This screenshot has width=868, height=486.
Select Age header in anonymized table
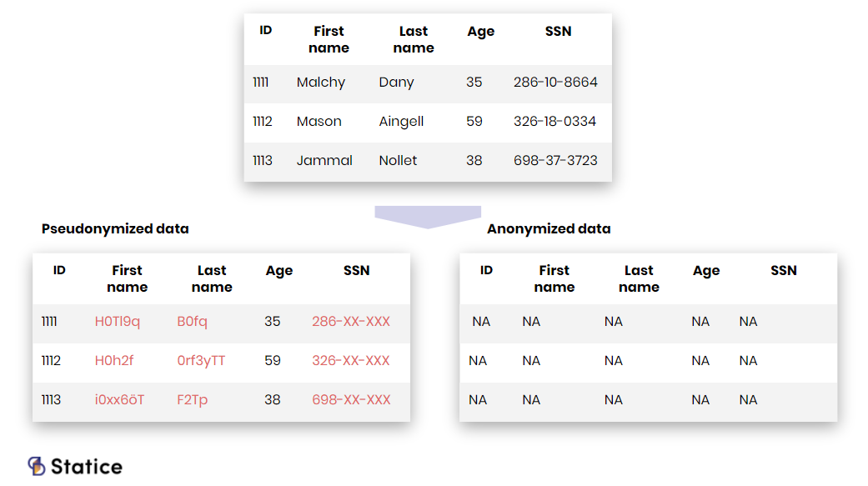tap(705, 271)
